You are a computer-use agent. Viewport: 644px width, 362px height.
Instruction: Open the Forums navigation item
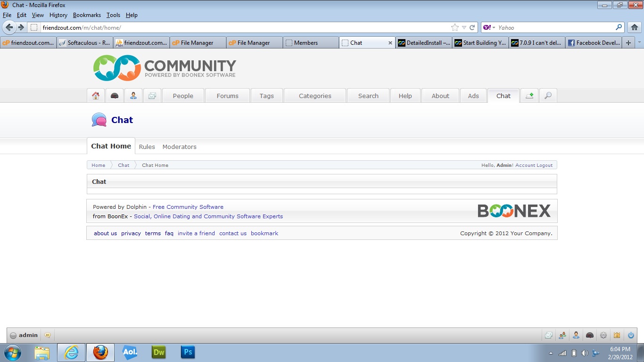(x=227, y=96)
